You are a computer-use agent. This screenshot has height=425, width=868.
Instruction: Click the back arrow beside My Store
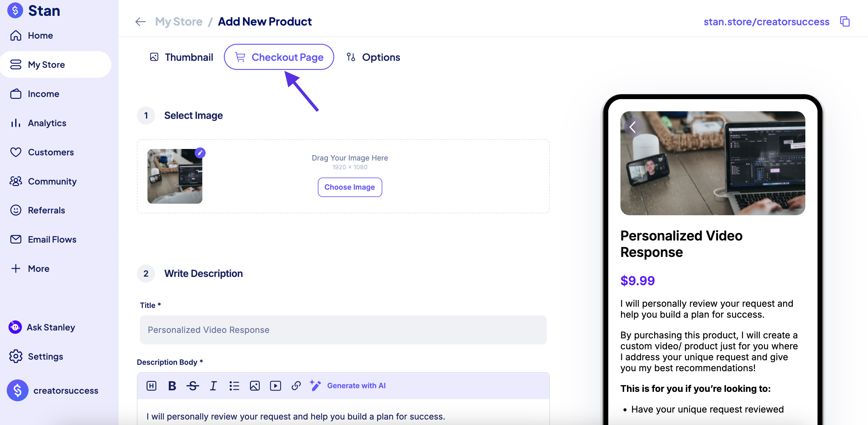[x=140, y=22]
